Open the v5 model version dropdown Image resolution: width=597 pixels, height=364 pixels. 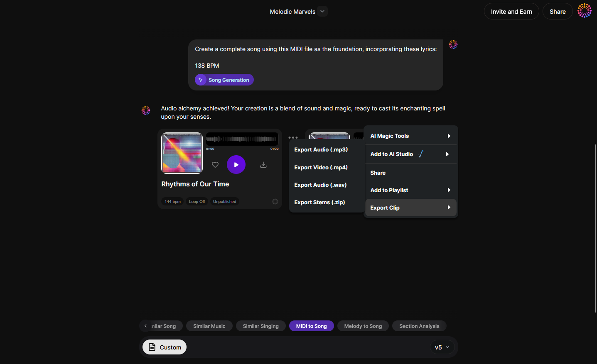[x=442, y=347]
